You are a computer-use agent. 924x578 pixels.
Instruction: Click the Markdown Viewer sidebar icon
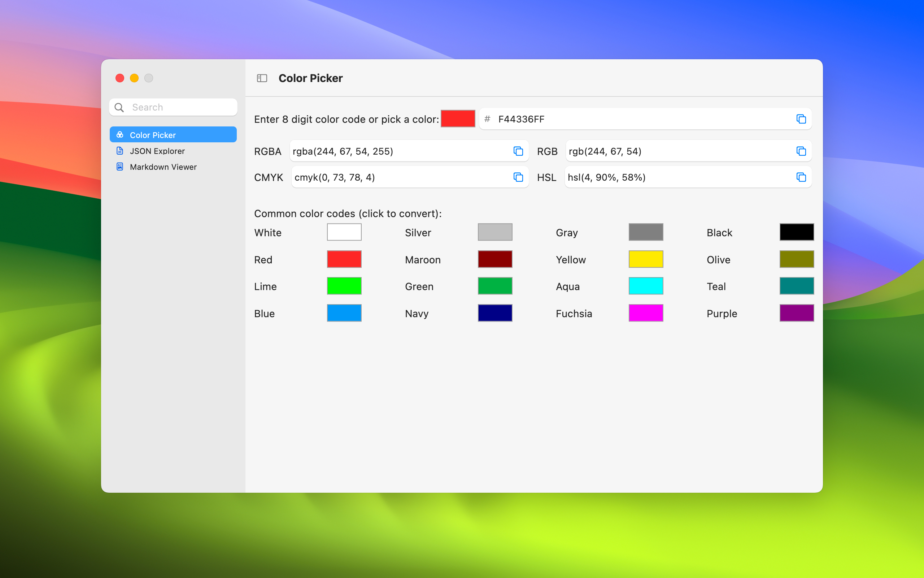click(120, 167)
